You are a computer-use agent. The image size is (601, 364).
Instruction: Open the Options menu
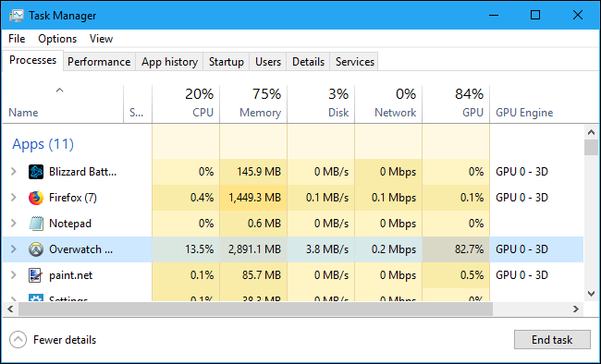pyautogui.click(x=57, y=39)
